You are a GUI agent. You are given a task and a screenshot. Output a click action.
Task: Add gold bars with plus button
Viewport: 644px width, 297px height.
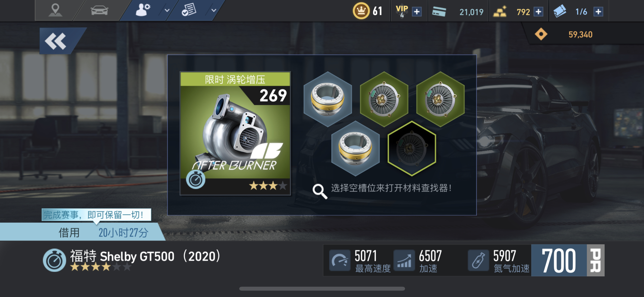tap(538, 12)
